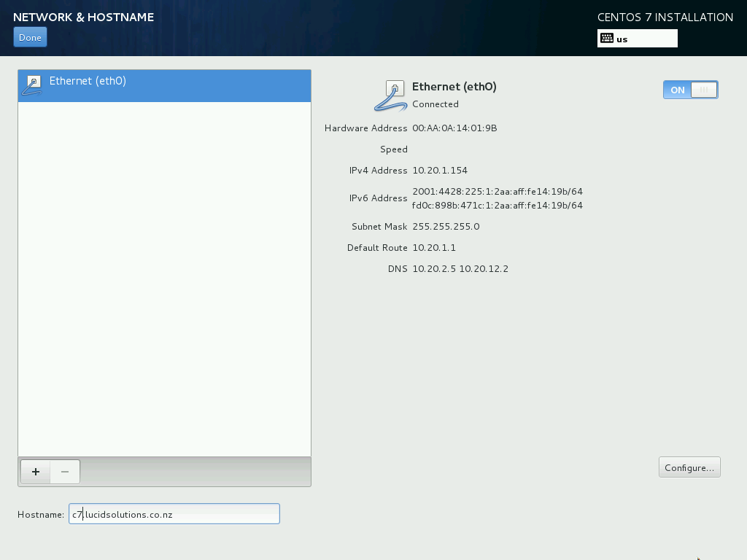The height and width of the screenshot is (560, 747).
Task: Add a new network device with plus
Action: [x=36, y=472]
